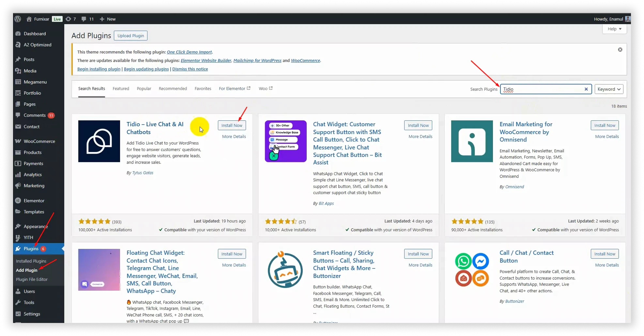Click Dismiss this notice link

tap(190, 69)
